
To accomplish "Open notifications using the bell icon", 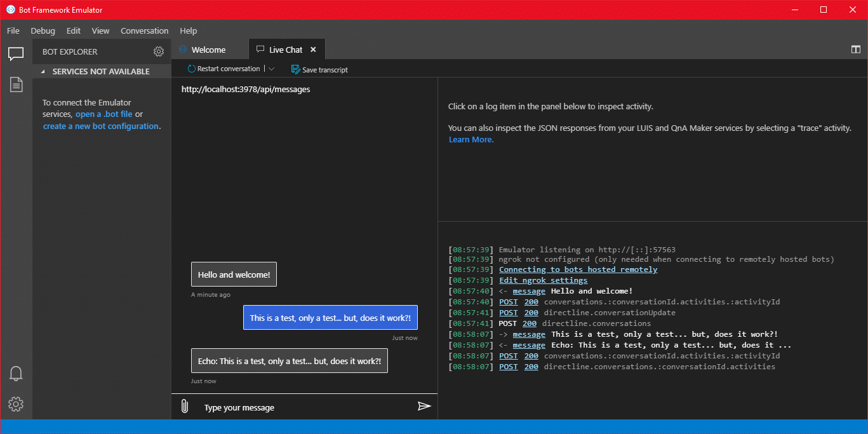I will point(16,373).
